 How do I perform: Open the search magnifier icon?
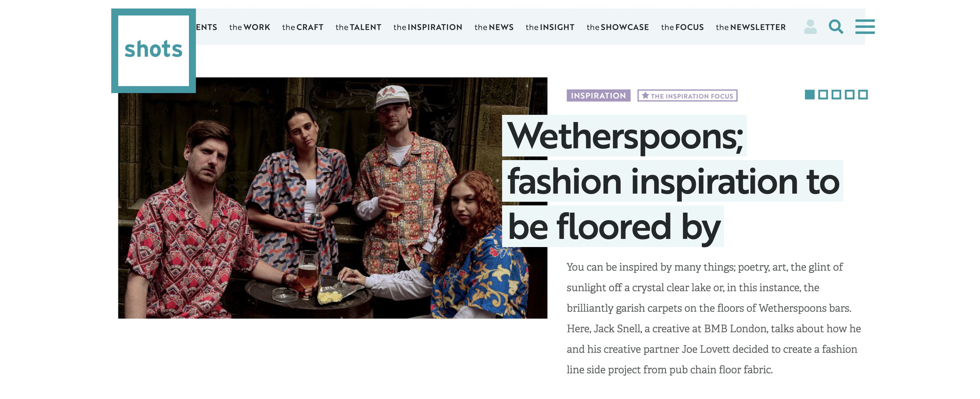click(x=836, y=27)
